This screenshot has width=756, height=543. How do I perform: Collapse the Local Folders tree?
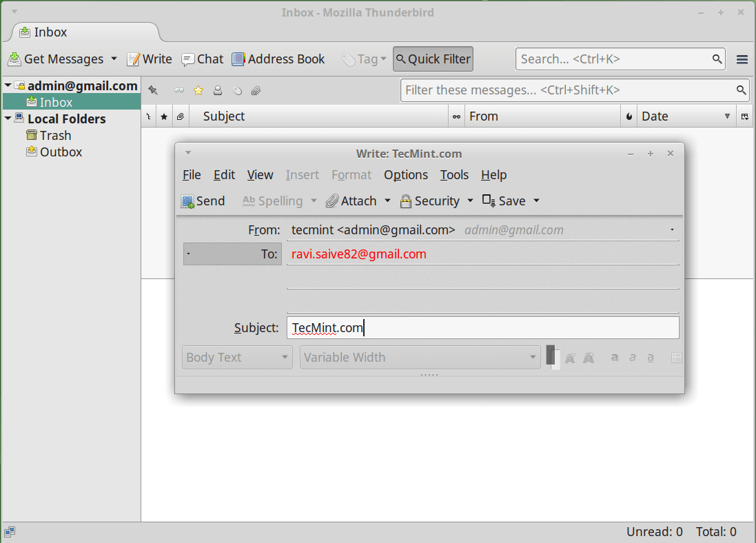[8, 118]
